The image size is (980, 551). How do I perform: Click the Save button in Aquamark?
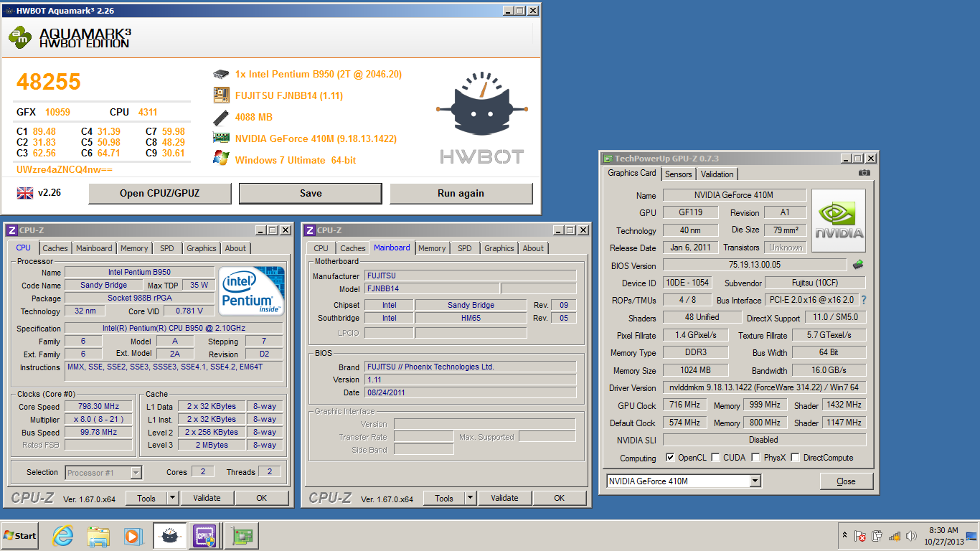(x=311, y=193)
